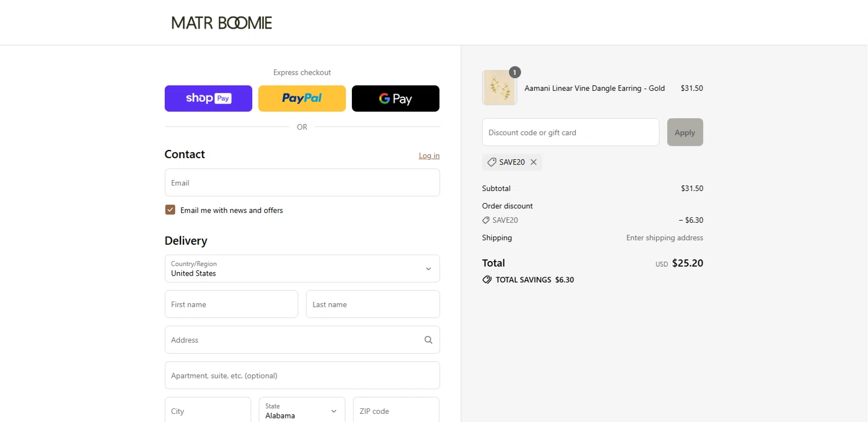
Task: Click the $25.20 total amount
Action: 687,263
